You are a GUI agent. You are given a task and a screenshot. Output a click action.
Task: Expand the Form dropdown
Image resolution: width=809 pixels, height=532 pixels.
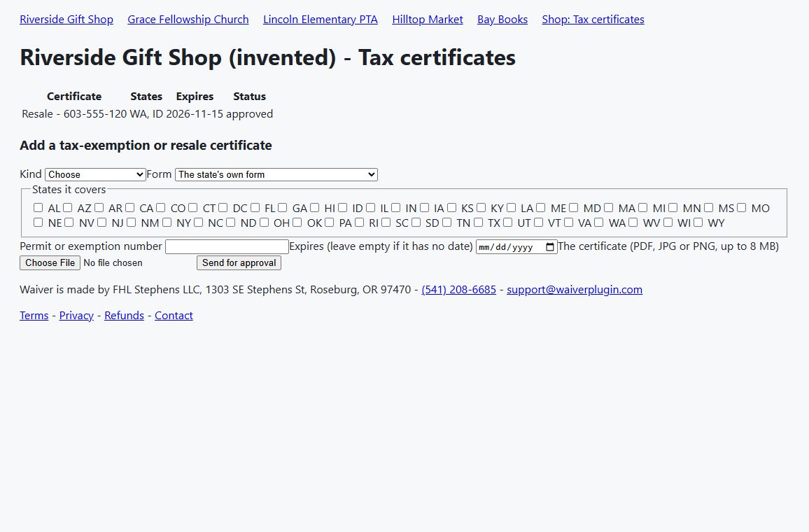[x=276, y=174]
